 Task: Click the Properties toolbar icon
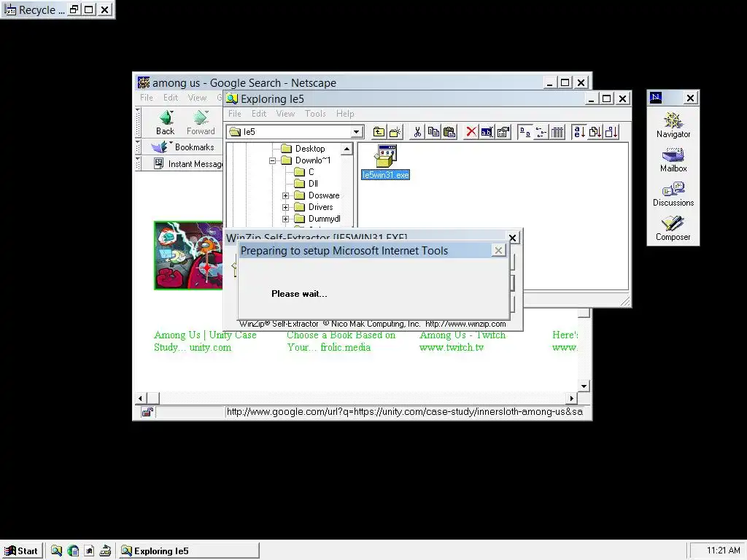(x=503, y=132)
